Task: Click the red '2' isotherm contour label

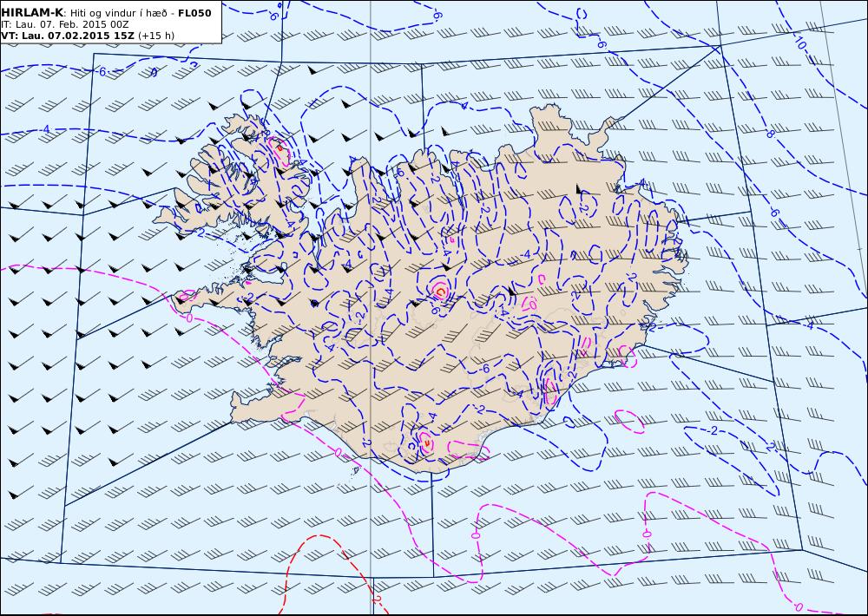Action: (x=377, y=600)
